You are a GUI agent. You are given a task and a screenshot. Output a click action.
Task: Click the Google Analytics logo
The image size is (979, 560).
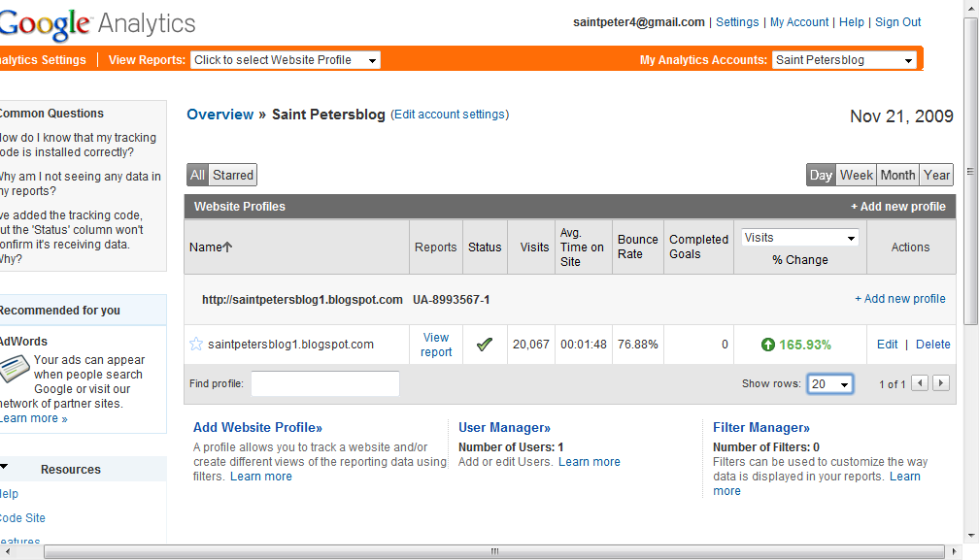coord(97,24)
